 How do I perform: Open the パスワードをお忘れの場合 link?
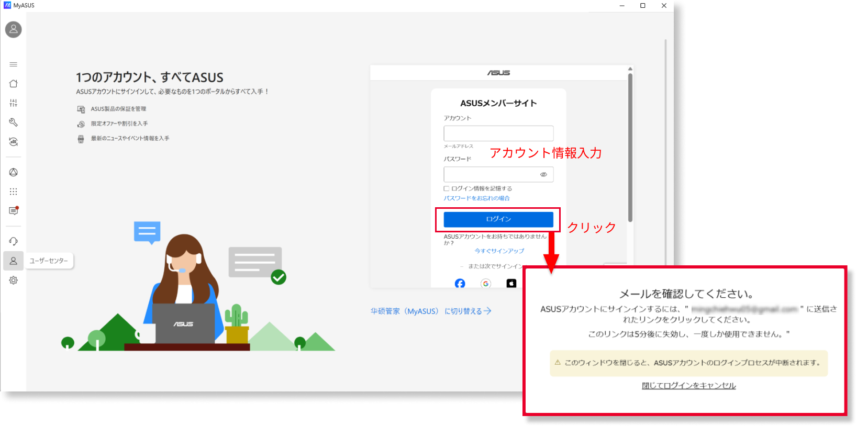(x=476, y=198)
